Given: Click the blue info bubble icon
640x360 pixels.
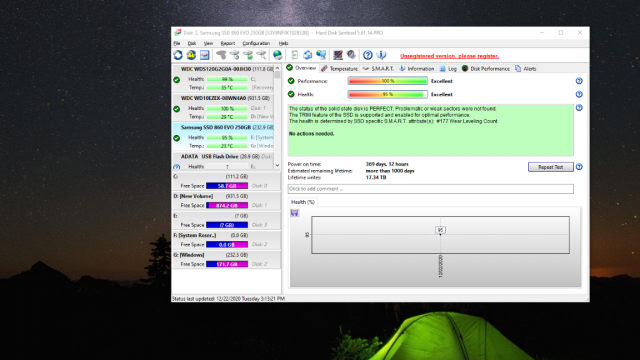Looking at the screenshot, I should point(381,55).
